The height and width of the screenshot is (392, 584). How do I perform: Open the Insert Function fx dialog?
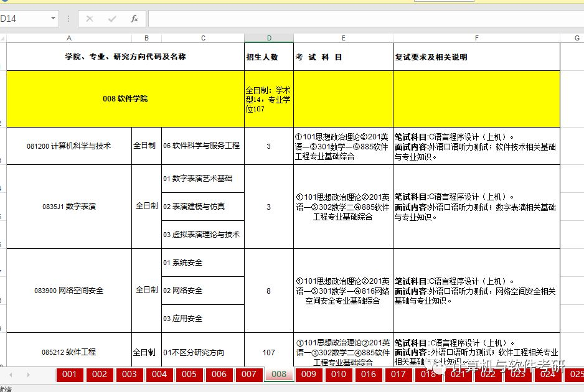[134, 19]
